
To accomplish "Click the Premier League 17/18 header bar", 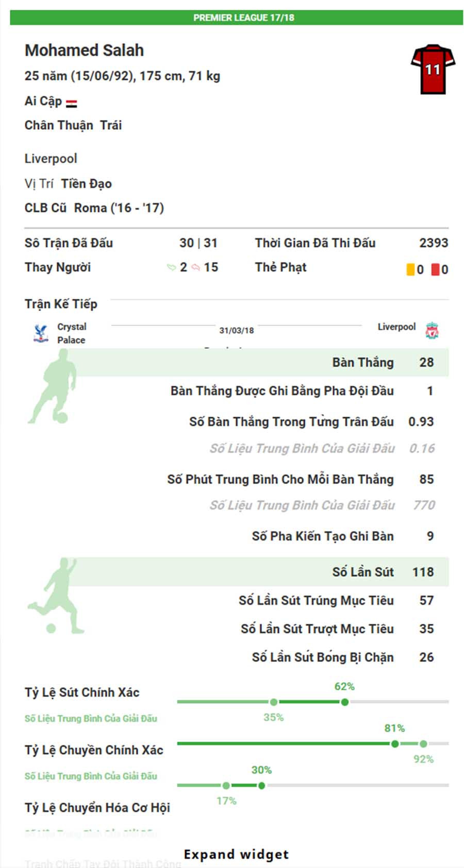I will point(236,18).
